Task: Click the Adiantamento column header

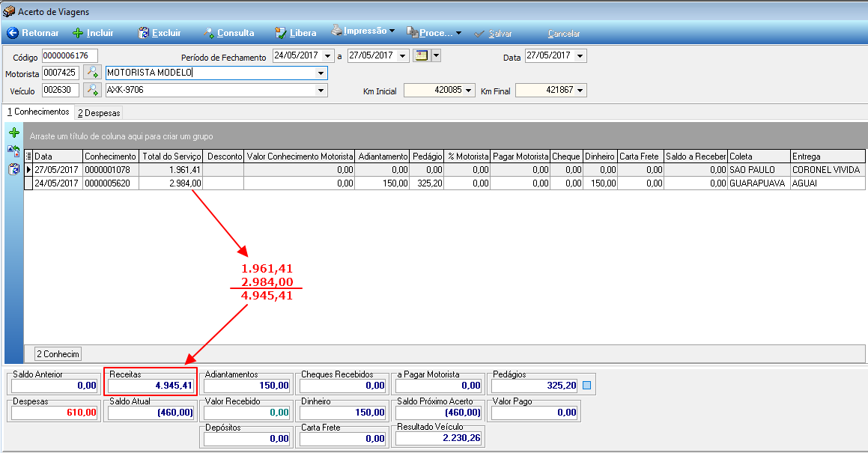Action: tap(383, 156)
